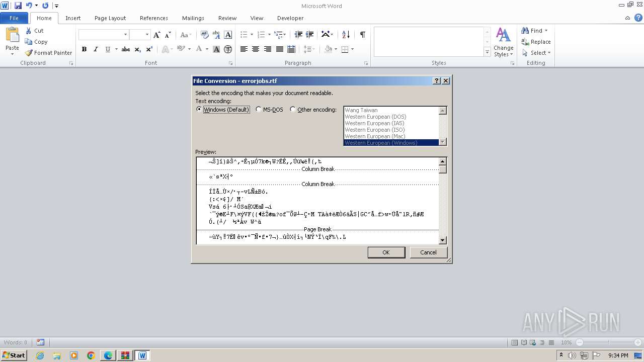Open the File tab
Image resolution: width=644 pixels, height=362 pixels.
14,18
